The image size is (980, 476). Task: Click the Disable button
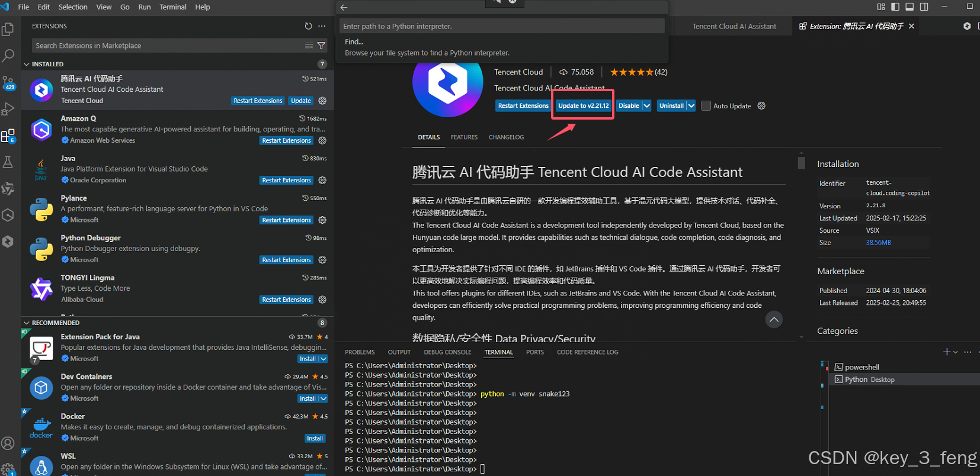click(629, 105)
